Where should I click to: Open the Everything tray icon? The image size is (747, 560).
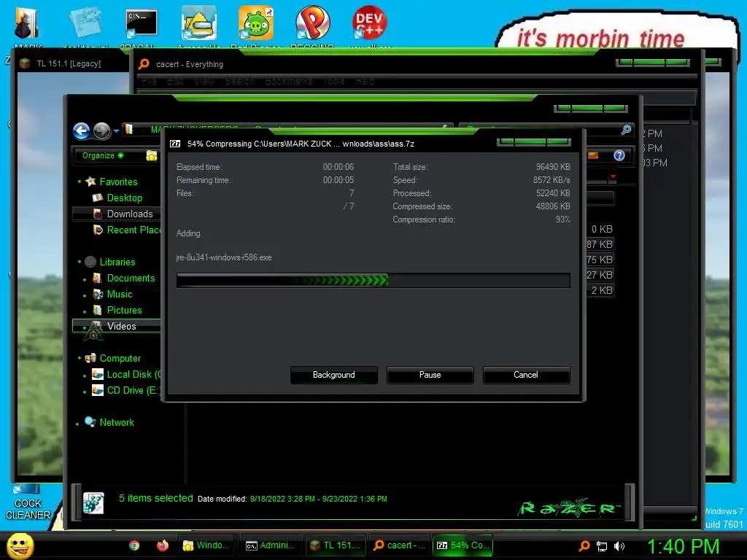(584, 545)
